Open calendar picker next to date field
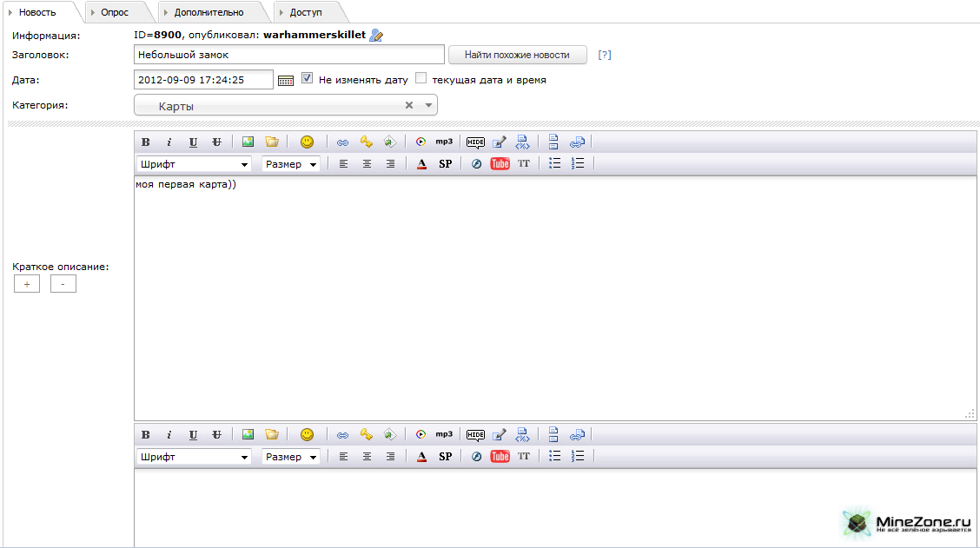The image size is (980, 548). coord(286,80)
